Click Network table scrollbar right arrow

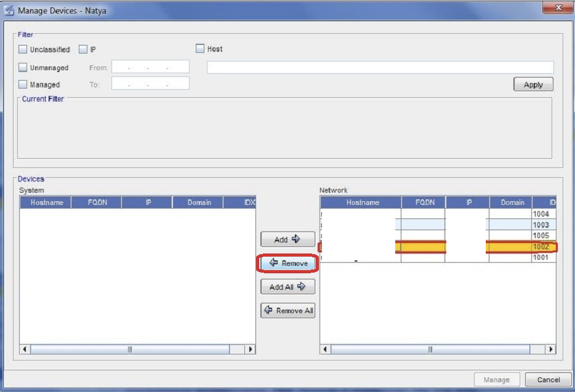coord(550,349)
